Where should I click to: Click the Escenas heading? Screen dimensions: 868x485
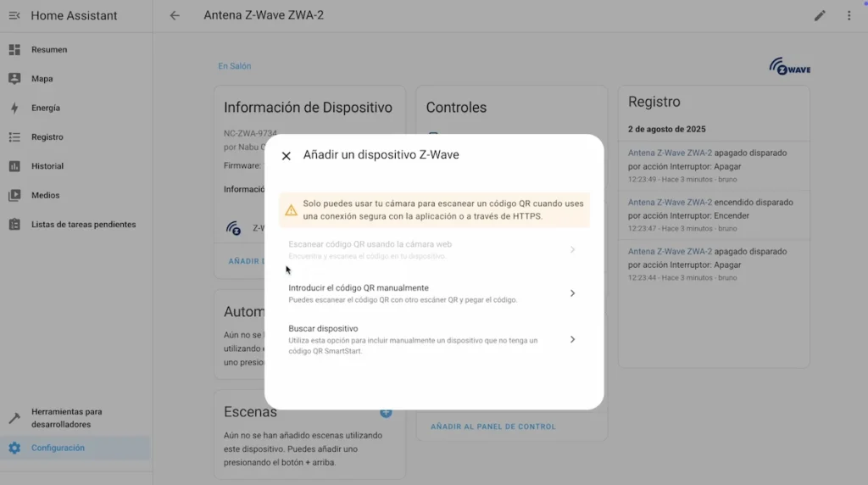pyautogui.click(x=250, y=412)
